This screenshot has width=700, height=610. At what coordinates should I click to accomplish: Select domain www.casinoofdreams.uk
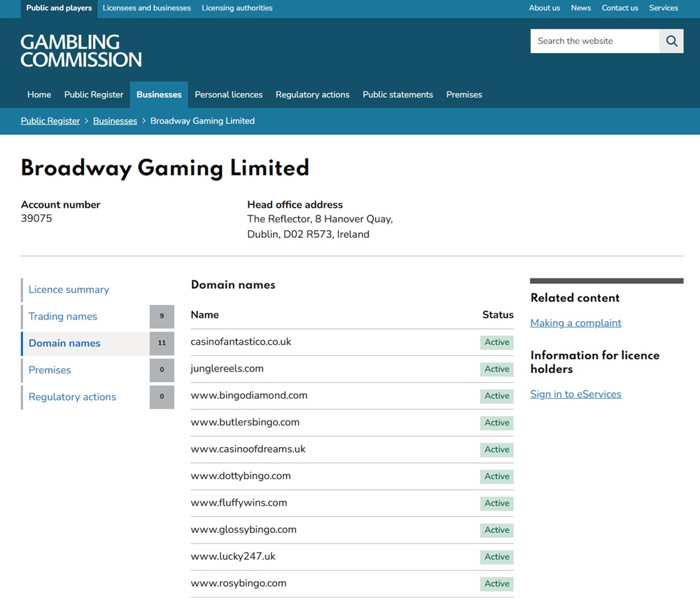pyautogui.click(x=248, y=449)
